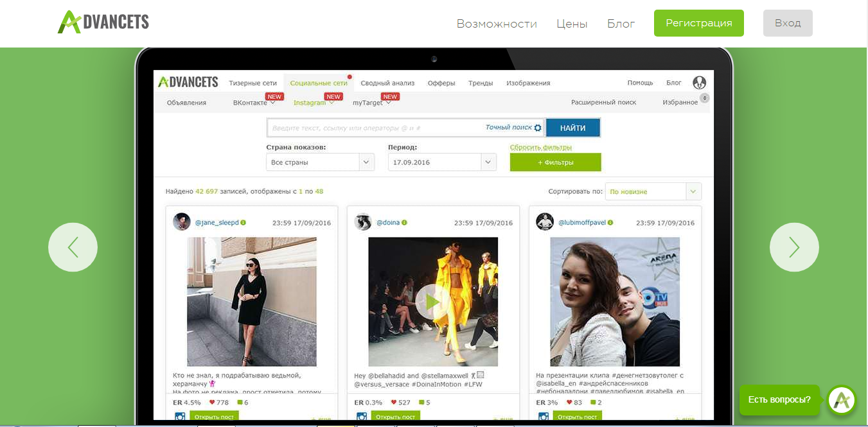This screenshot has width=868, height=427.
Task: Click the Помощь link in the app
Action: click(x=640, y=83)
